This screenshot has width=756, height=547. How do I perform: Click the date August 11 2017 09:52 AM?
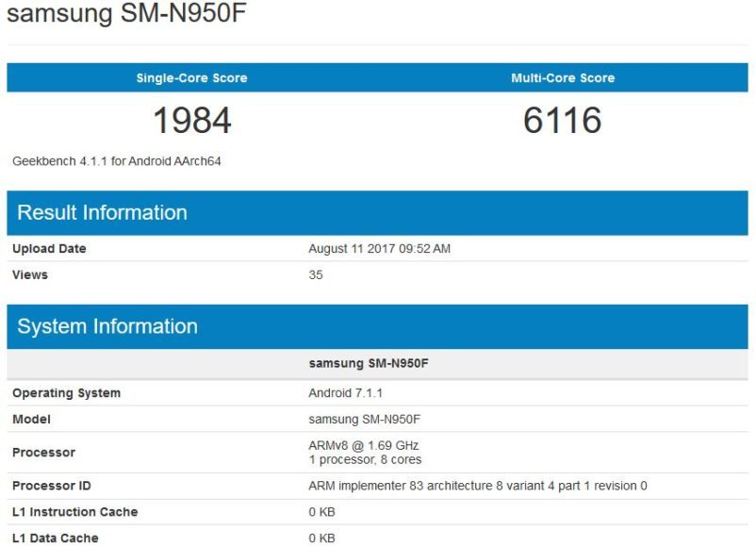pos(380,249)
